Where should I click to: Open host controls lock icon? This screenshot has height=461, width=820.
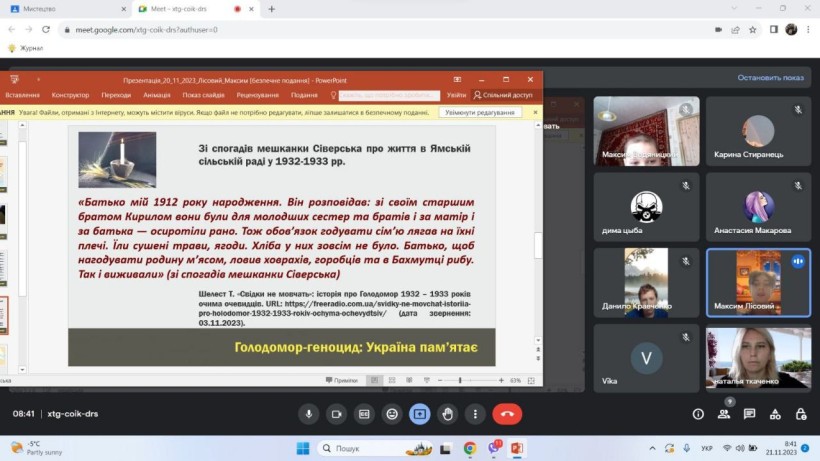pos(801,414)
